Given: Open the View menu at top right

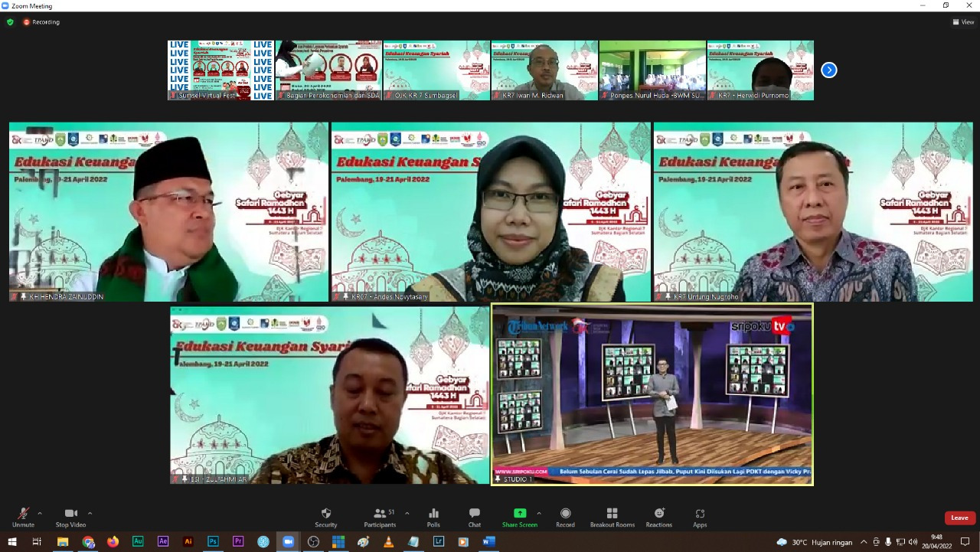Looking at the screenshot, I should [x=963, y=22].
